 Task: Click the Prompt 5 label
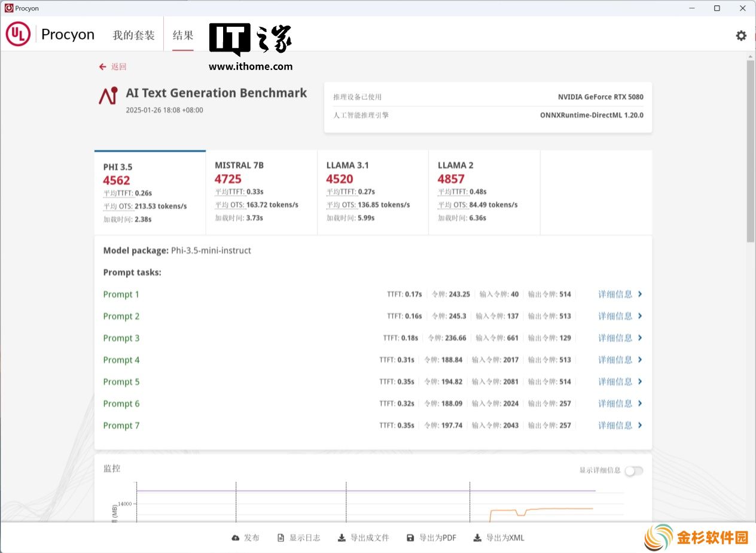(121, 381)
